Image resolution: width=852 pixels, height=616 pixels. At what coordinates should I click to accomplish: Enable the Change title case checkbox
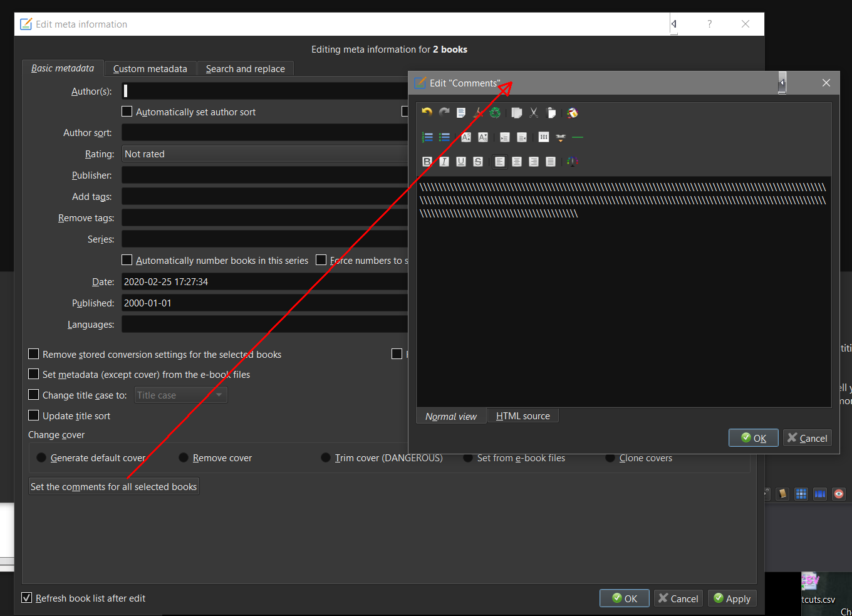(34, 395)
